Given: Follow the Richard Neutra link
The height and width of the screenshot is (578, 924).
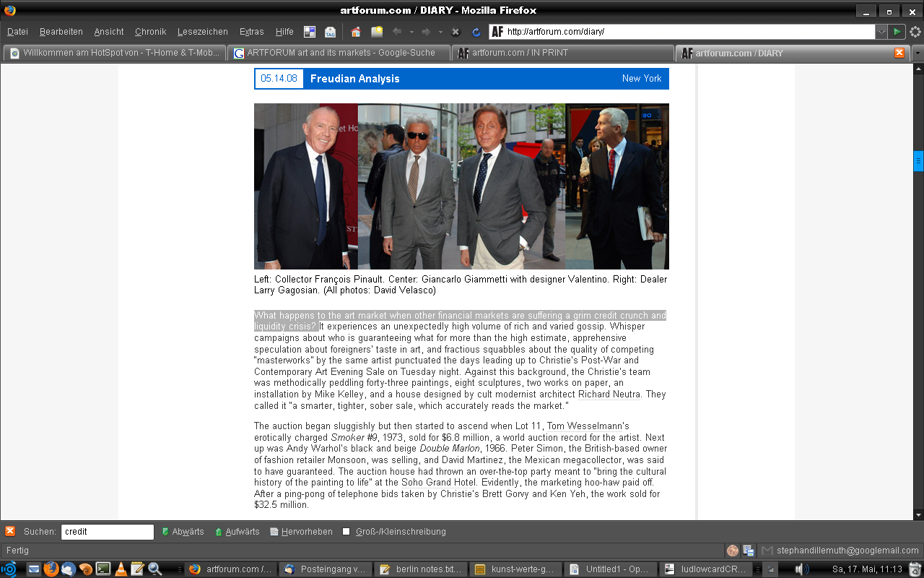Looking at the screenshot, I should (x=609, y=394).
